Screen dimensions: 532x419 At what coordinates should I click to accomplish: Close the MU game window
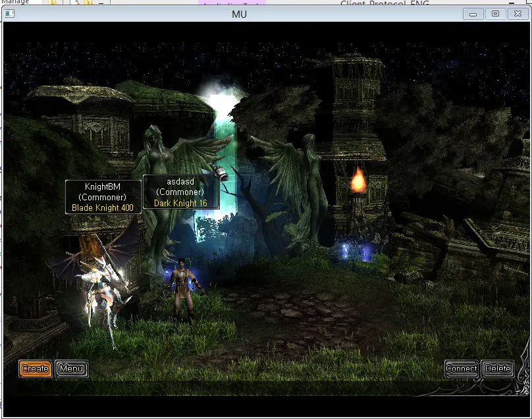click(518, 14)
